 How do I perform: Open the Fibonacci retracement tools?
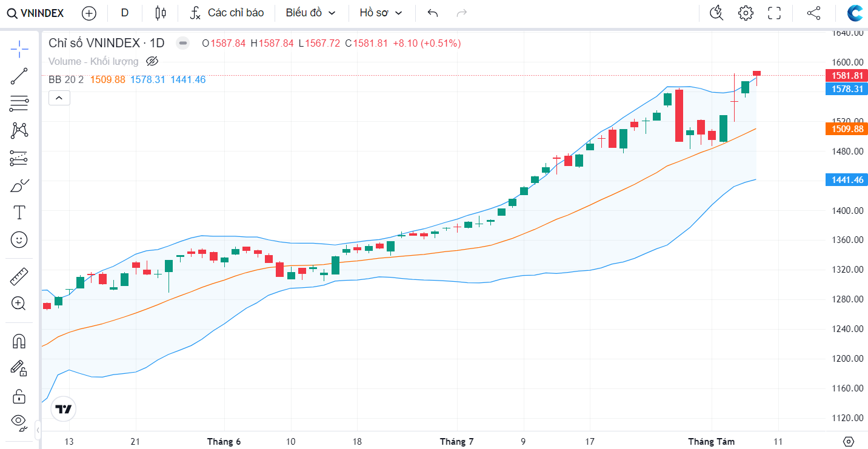pyautogui.click(x=19, y=104)
